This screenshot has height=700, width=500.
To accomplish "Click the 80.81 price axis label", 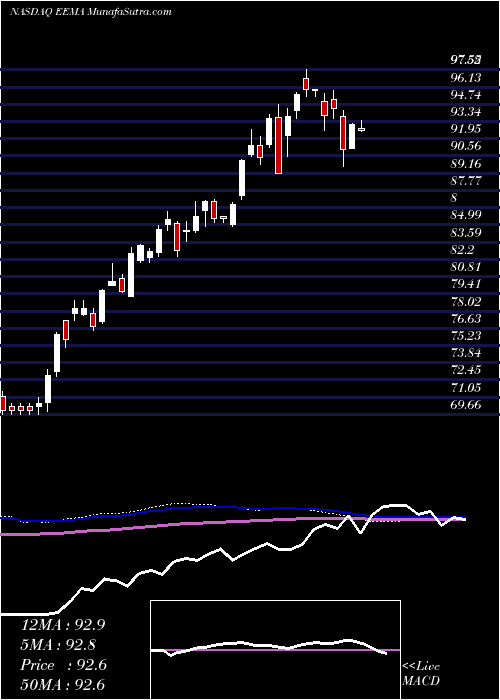I will pos(466,267).
